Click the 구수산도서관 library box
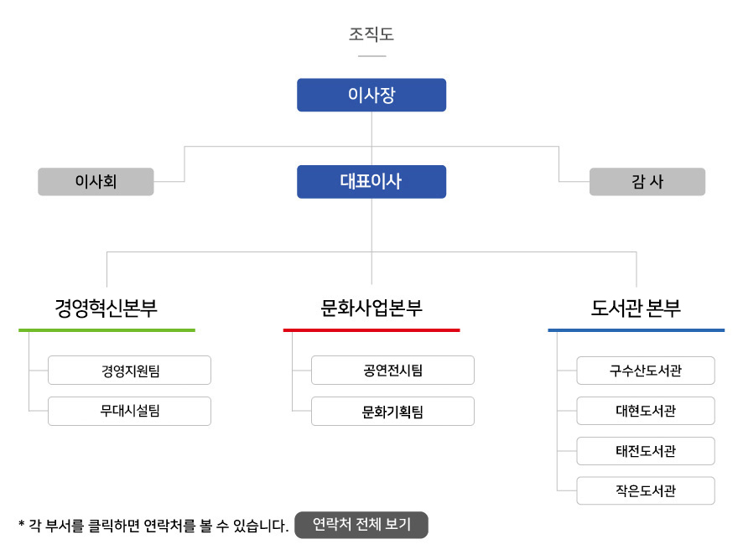The width and height of the screenshot is (743, 560). tap(646, 371)
